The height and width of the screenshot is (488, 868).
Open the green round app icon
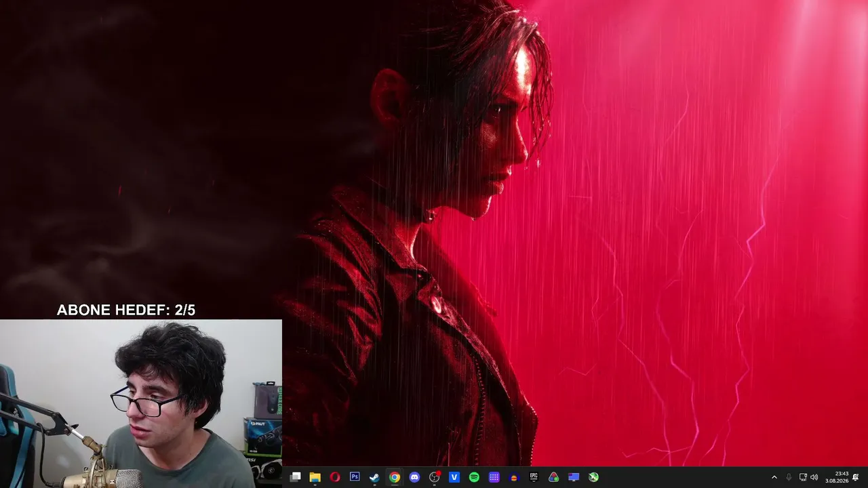pos(593,477)
